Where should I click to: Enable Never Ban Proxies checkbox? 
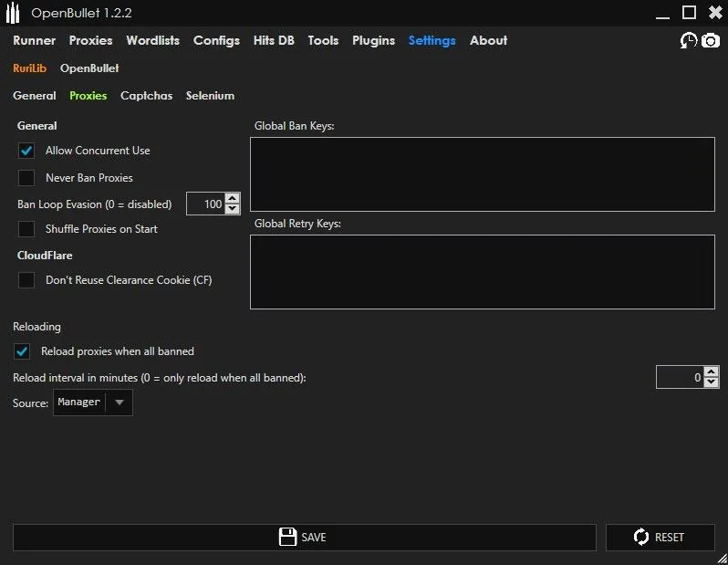click(26, 177)
